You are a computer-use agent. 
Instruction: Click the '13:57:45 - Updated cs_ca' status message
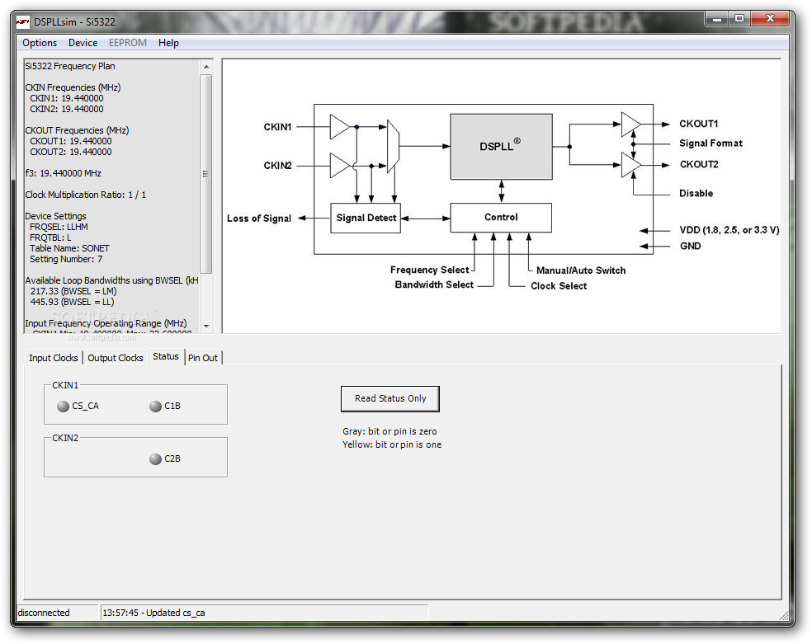pyautogui.click(x=153, y=613)
